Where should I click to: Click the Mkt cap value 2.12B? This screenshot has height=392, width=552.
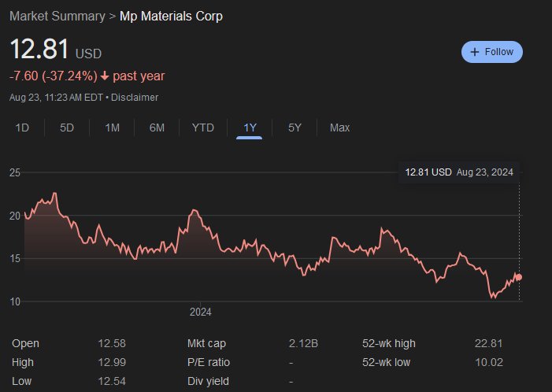click(303, 343)
